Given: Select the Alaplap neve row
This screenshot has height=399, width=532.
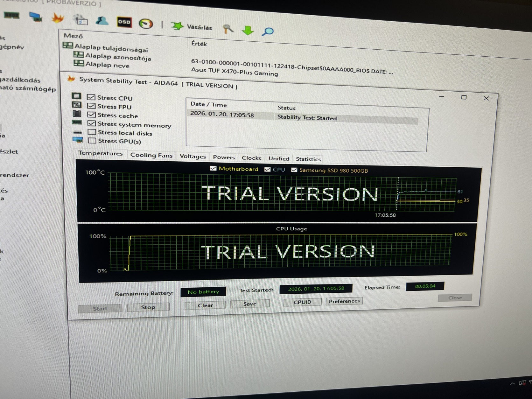Looking at the screenshot, I should click(108, 65).
